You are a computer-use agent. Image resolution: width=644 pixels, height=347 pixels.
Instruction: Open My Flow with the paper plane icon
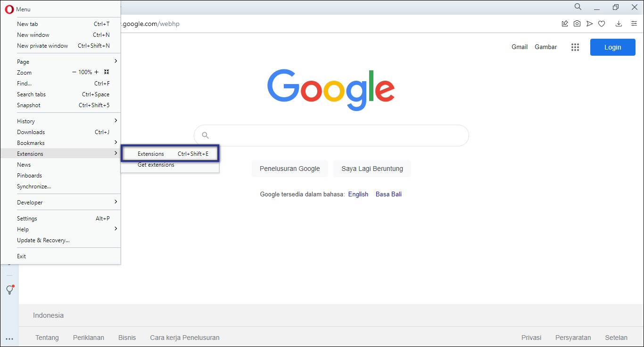[x=589, y=23]
